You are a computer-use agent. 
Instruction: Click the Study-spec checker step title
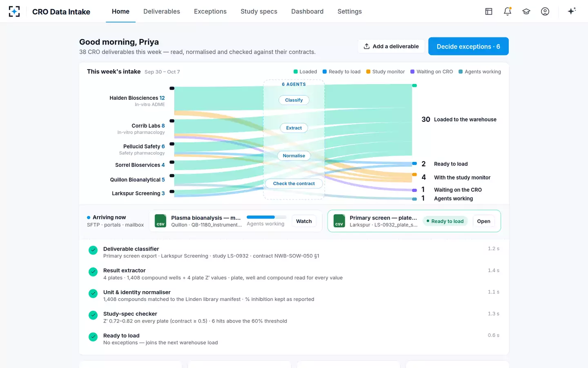[x=130, y=314]
